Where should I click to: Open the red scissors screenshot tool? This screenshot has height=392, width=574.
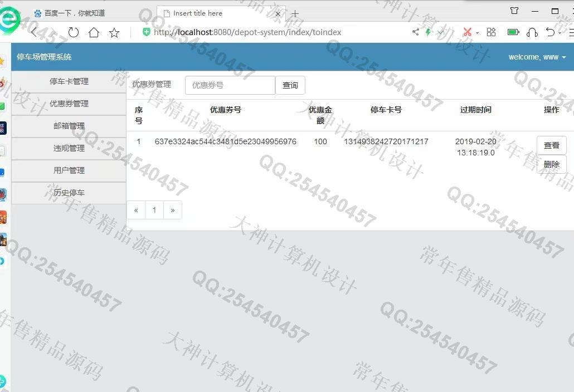(x=467, y=32)
